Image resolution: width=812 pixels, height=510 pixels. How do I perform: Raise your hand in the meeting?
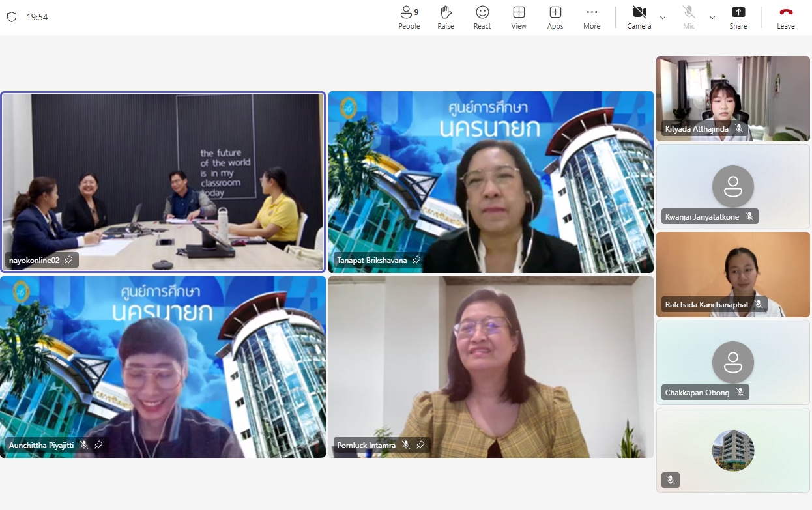coord(446,18)
